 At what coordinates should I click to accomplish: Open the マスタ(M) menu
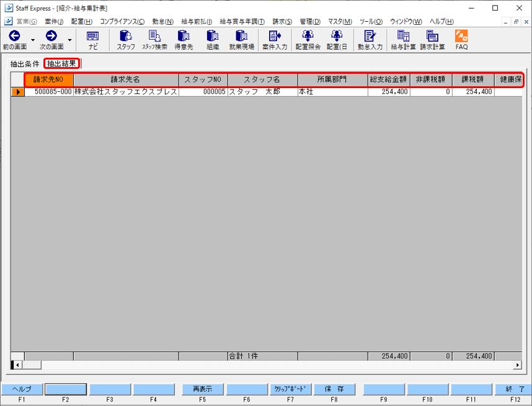pos(340,21)
